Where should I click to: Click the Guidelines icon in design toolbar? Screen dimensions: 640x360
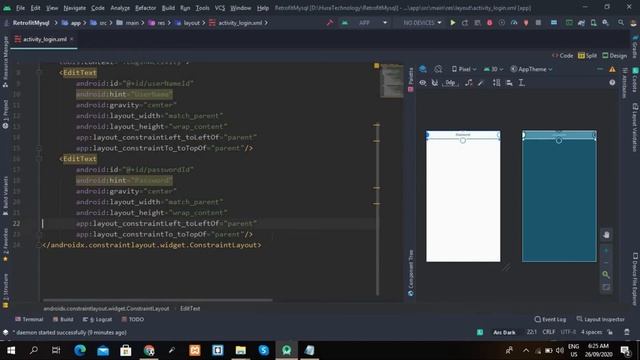tap(521, 83)
